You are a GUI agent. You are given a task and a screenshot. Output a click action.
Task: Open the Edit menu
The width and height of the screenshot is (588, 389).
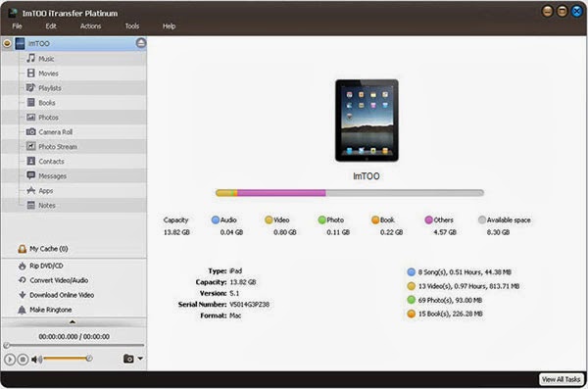click(x=51, y=25)
